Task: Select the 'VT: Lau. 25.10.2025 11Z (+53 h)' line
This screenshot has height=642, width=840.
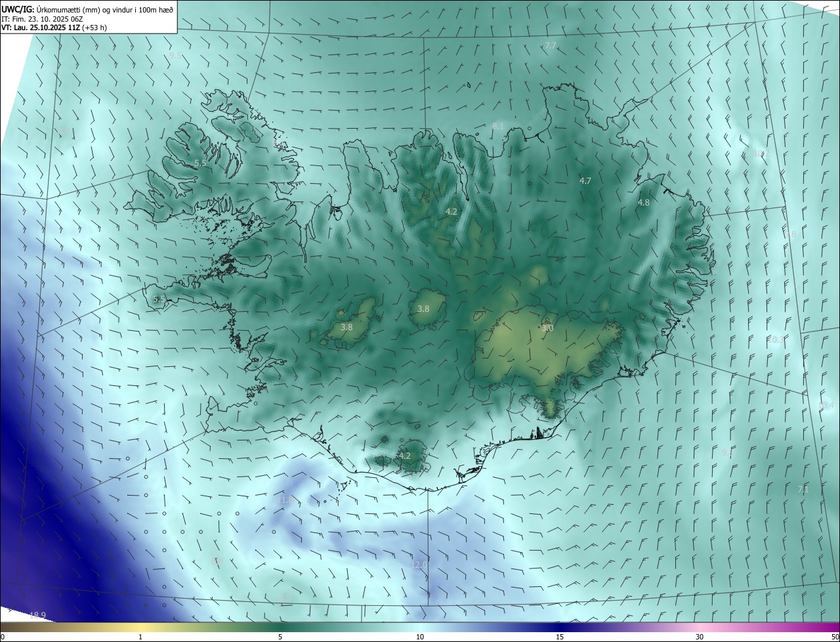Action: (54, 28)
